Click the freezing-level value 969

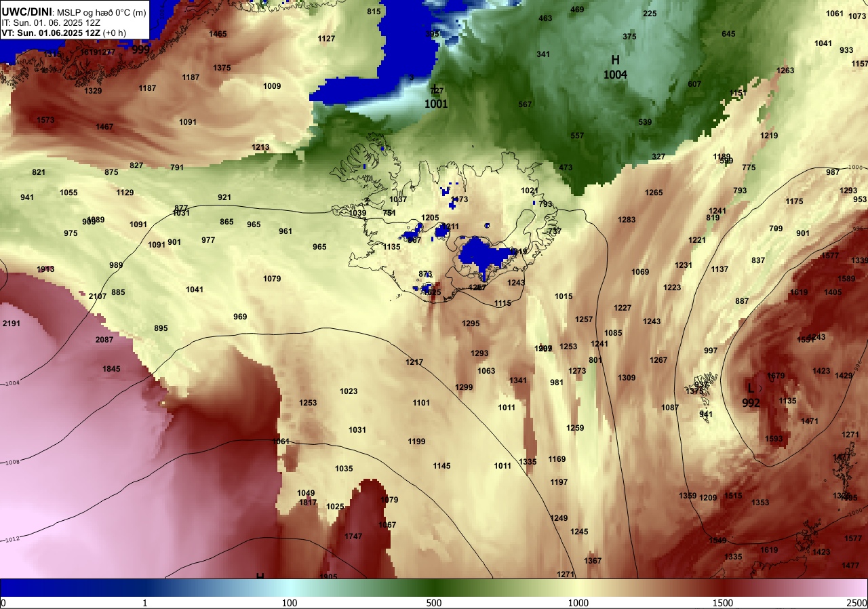pos(240,317)
